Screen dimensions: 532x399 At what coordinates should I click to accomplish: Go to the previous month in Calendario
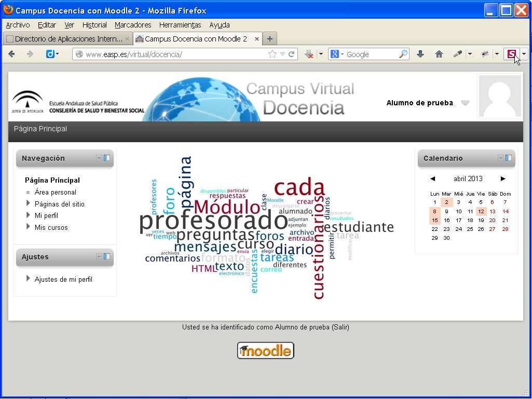pyautogui.click(x=432, y=179)
